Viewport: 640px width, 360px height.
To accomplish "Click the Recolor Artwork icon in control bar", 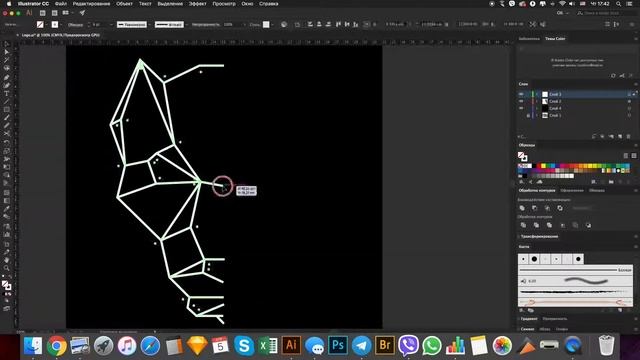I will tap(284, 24).
